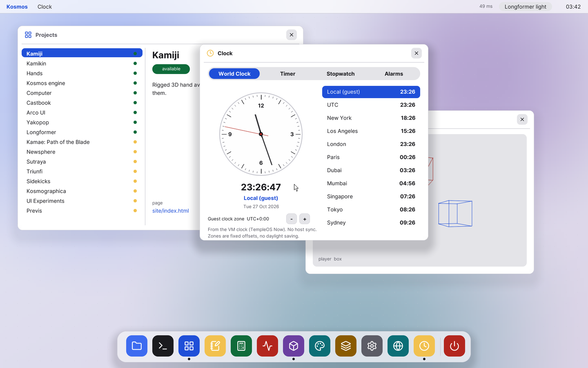The height and width of the screenshot is (368, 588).
Task: Close the 3D viewer window behind Clock
Action: pyautogui.click(x=522, y=119)
